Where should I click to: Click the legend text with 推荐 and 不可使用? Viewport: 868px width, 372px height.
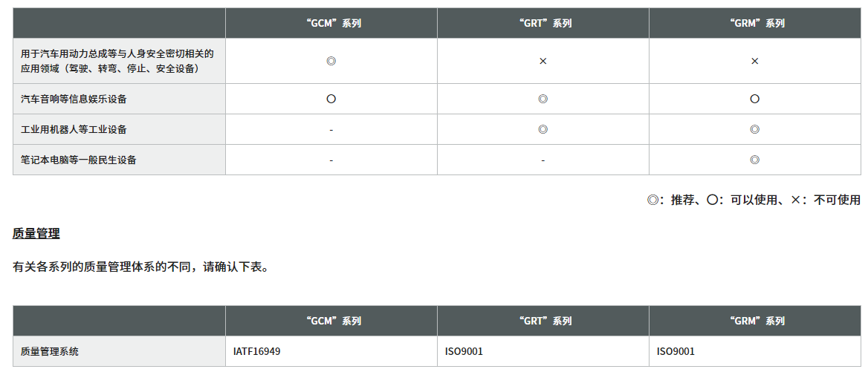coord(754,200)
